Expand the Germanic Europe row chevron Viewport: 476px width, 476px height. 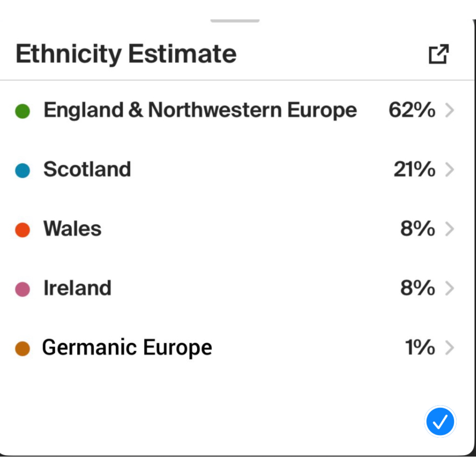pos(450,348)
